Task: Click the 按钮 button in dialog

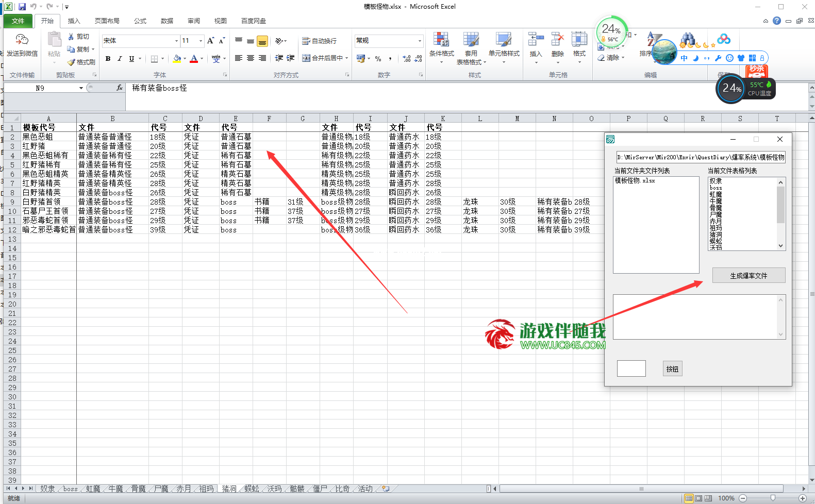Action: [672, 368]
